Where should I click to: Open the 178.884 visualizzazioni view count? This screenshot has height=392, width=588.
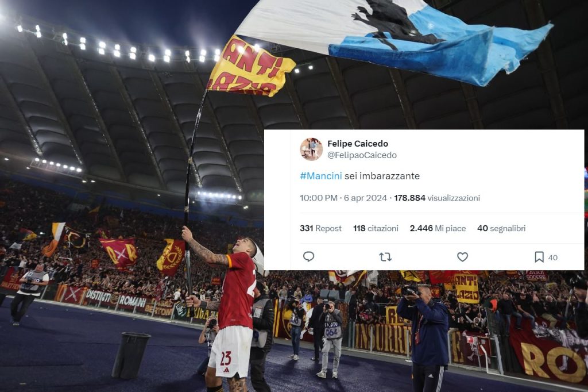437,198
